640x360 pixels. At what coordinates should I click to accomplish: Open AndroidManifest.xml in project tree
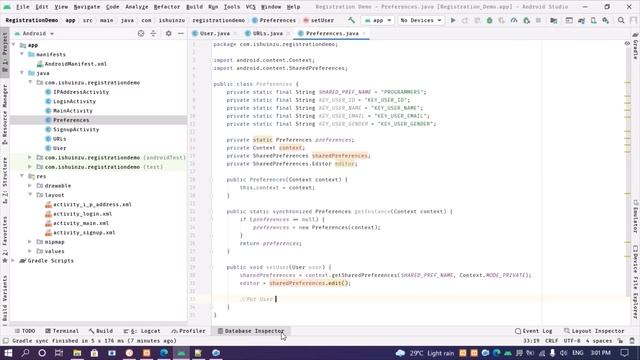point(71,64)
